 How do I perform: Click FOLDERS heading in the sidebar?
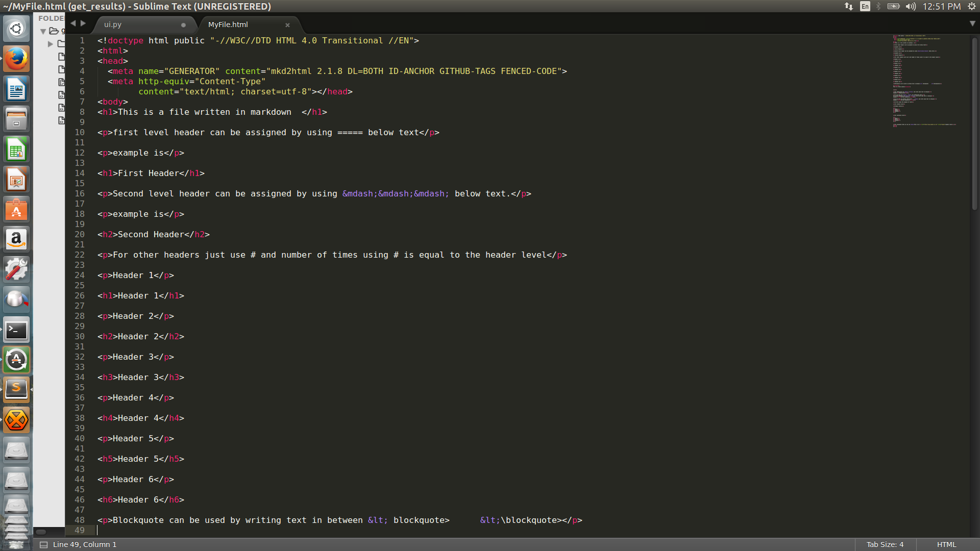[x=51, y=18]
